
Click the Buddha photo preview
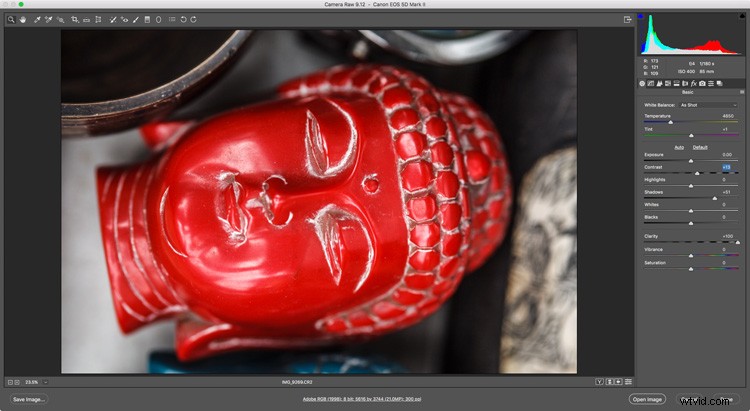pyautogui.click(x=319, y=201)
